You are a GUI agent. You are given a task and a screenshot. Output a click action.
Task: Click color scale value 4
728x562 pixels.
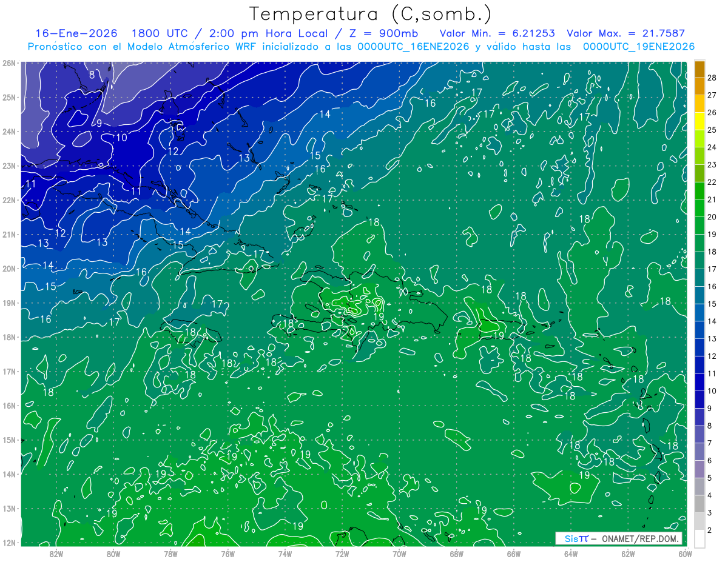point(710,495)
